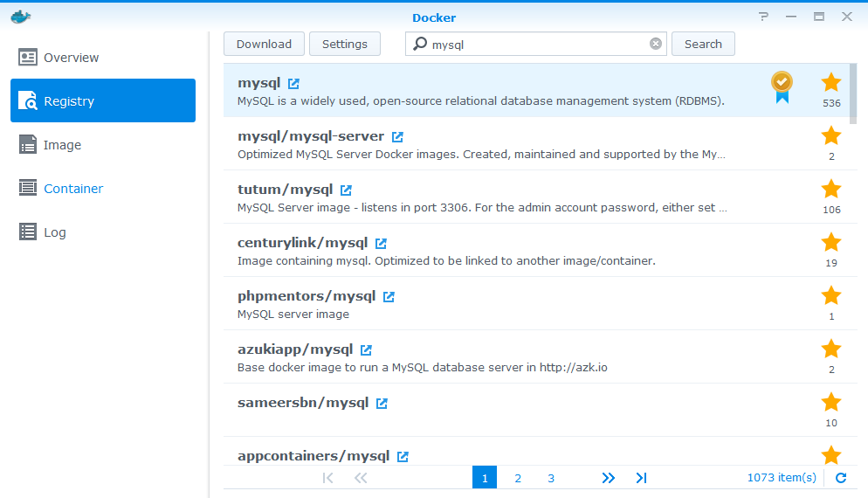The width and height of the screenshot is (868, 498).
Task: Go to page 2
Action: [x=518, y=478]
